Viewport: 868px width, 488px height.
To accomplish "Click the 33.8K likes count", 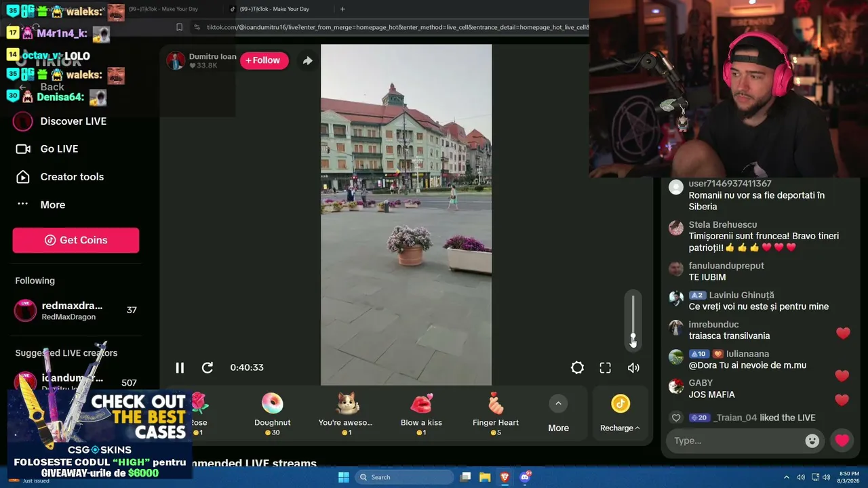I will [x=203, y=66].
